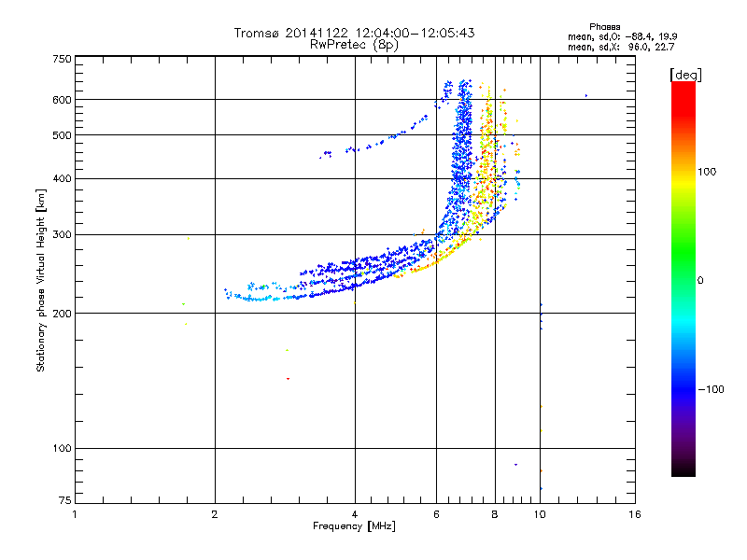Viewport: 747px width, 560px height.
Task: Click the isolated blue data point near 12 MHz
Action: [x=586, y=96]
